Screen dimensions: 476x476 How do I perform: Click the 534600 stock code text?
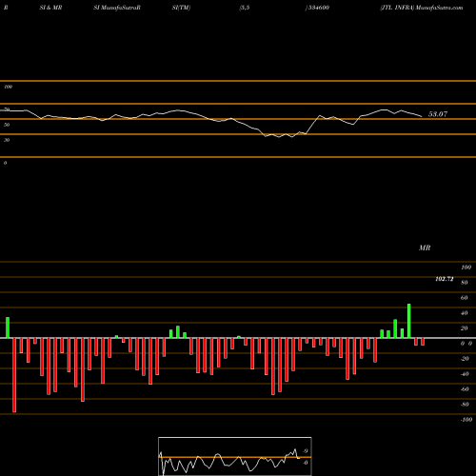(318, 8)
